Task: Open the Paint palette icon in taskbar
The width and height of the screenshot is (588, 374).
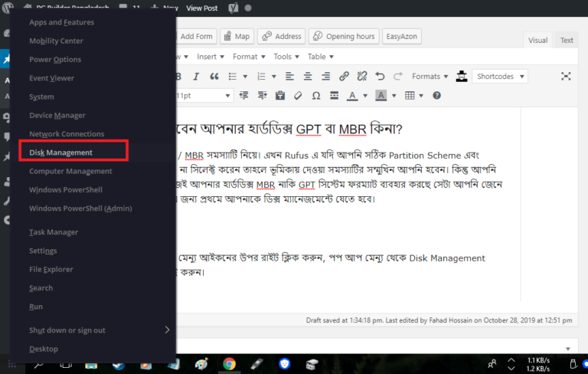Action: coord(201,364)
